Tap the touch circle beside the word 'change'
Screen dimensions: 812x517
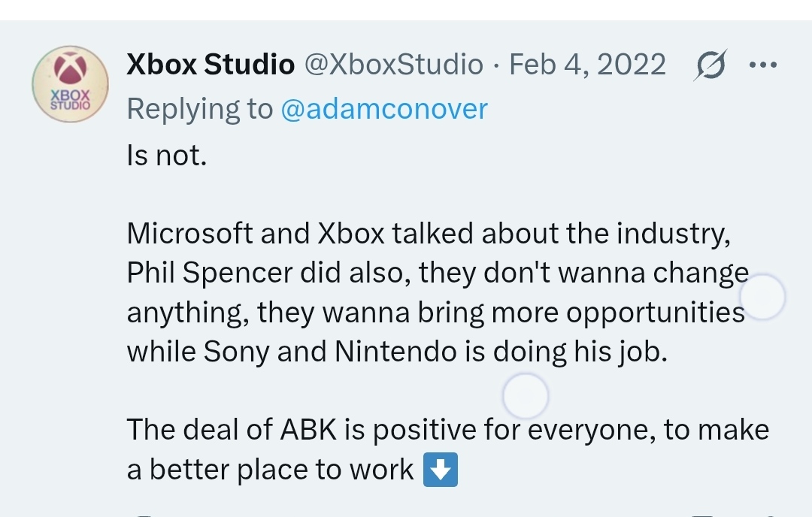(x=762, y=297)
